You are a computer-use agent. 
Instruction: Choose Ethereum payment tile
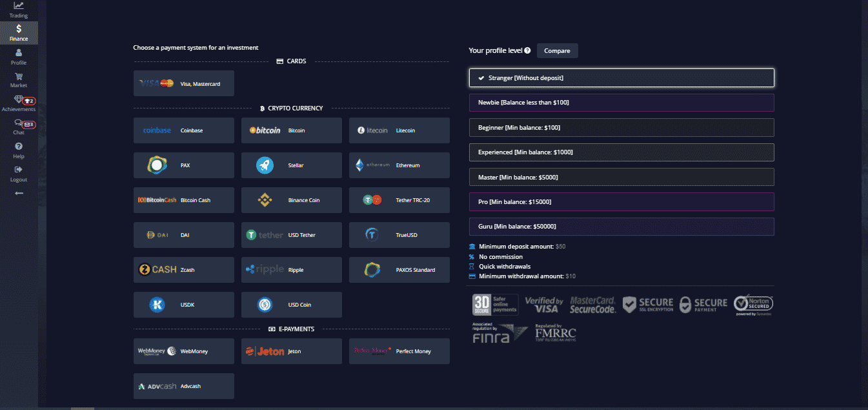coord(399,165)
